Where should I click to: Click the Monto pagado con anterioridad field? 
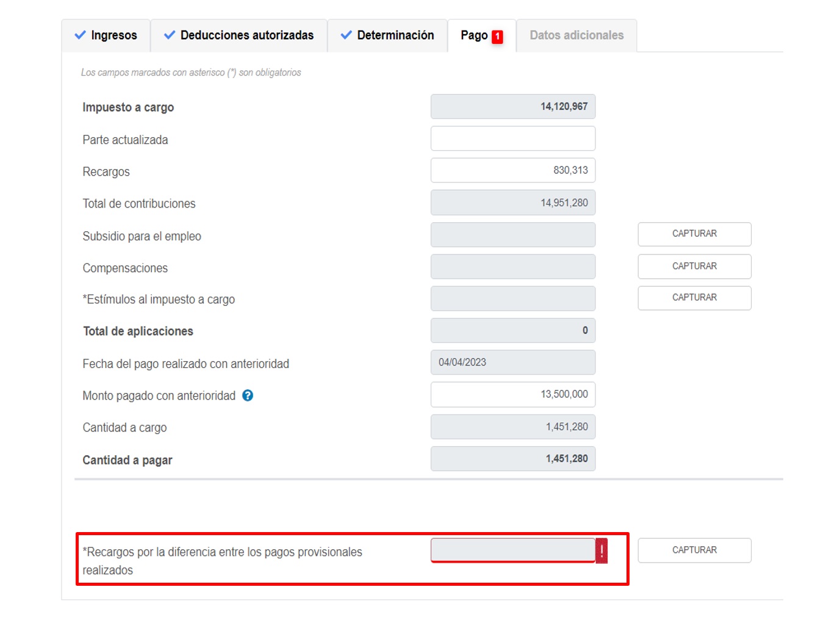512,394
